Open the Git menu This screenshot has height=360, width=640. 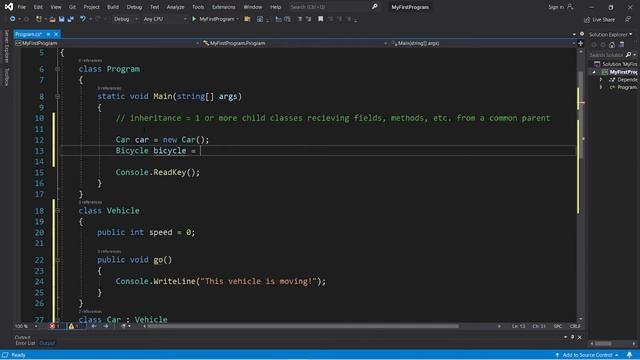72,7
